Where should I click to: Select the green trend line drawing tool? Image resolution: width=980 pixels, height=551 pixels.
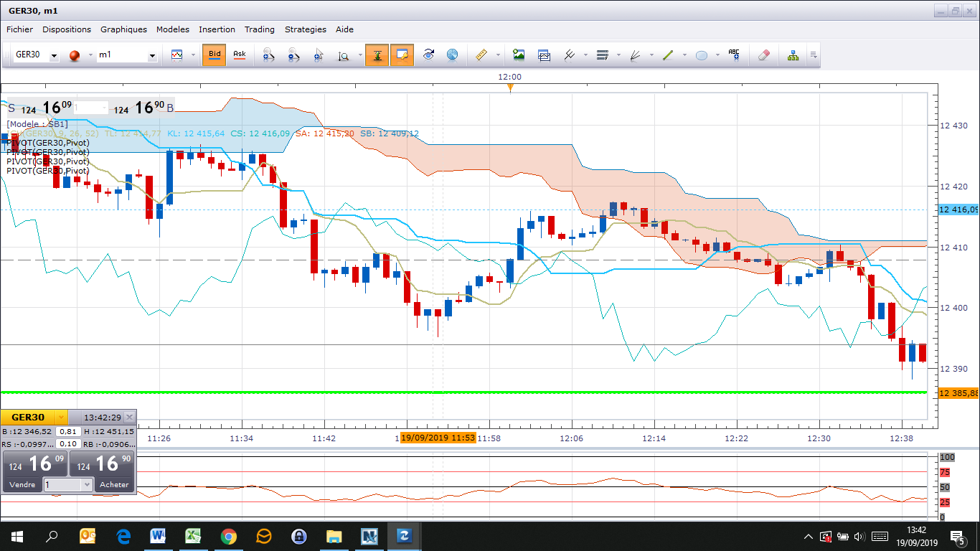(668, 55)
